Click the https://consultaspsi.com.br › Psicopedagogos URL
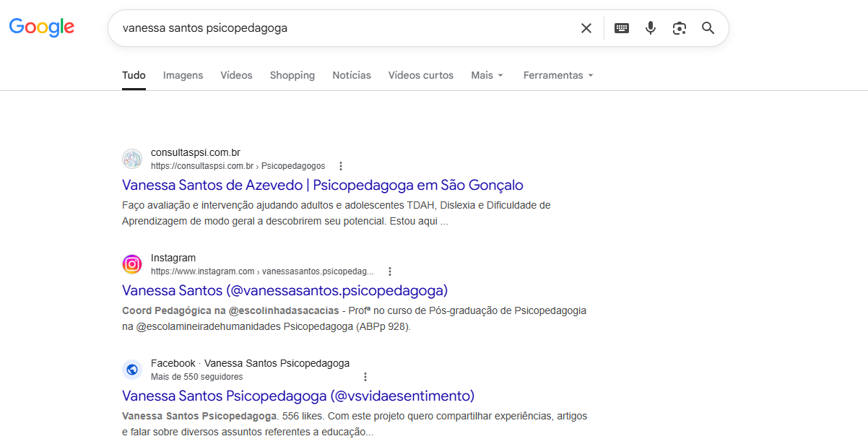This screenshot has width=868, height=444. point(238,166)
